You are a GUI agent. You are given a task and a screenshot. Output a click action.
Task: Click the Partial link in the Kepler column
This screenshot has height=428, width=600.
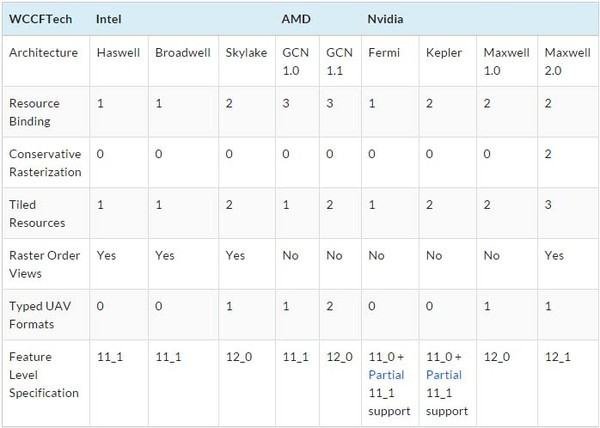pos(441,373)
